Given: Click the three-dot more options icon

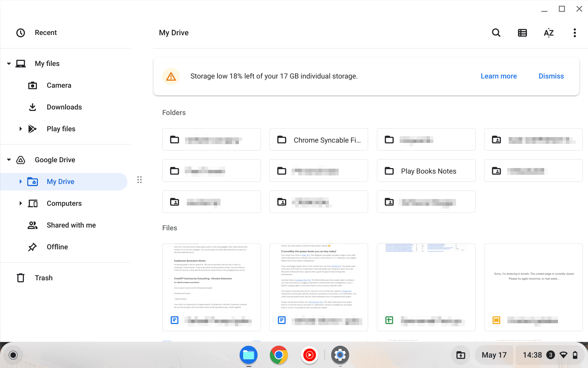Looking at the screenshot, I should [x=575, y=33].
